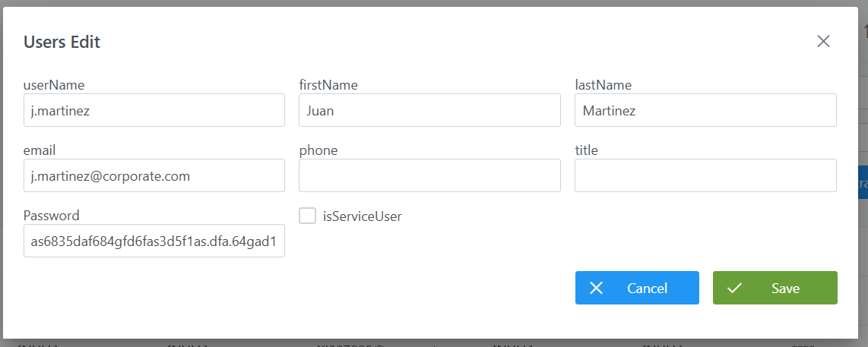Save the user changes
The image size is (868, 347).
[x=775, y=288]
